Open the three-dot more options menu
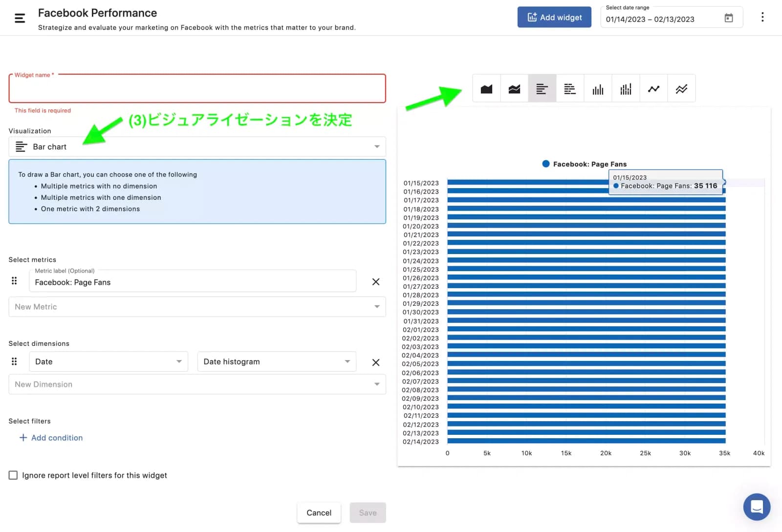 point(762,17)
